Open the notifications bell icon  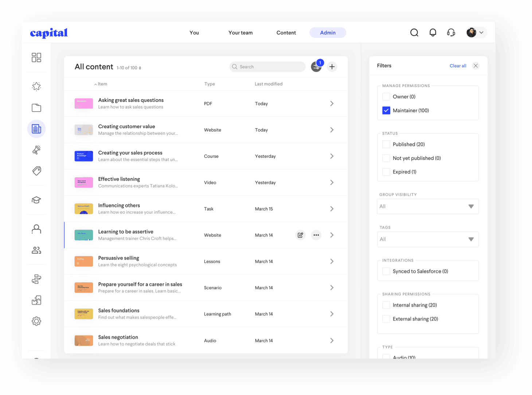433,32
